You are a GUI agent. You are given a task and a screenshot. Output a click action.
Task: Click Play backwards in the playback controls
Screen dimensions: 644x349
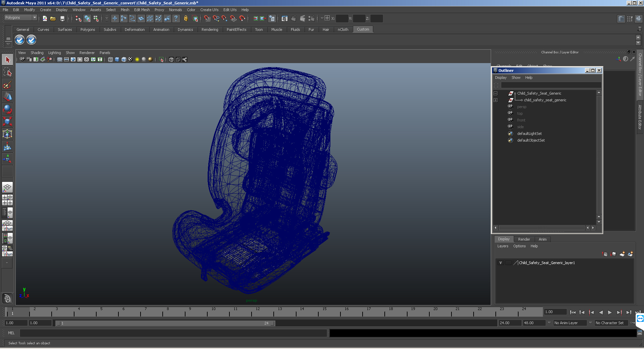[601, 312]
